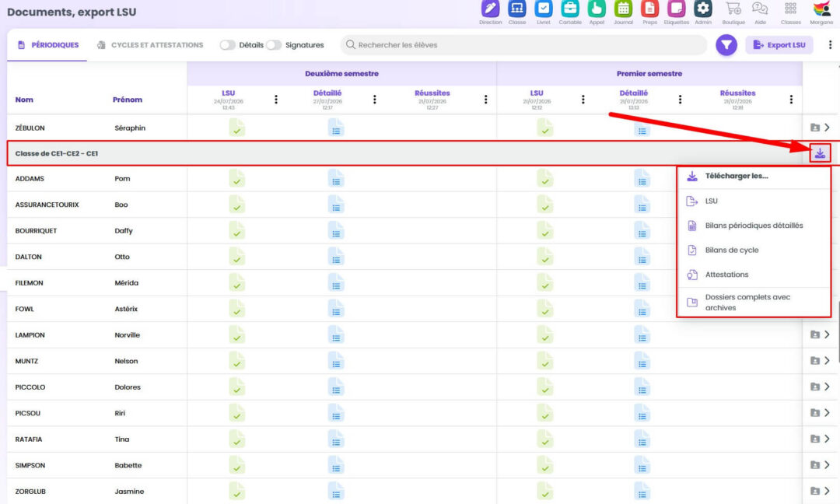Open FOWL Astérix's first semester LSU document

pyautogui.click(x=544, y=309)
